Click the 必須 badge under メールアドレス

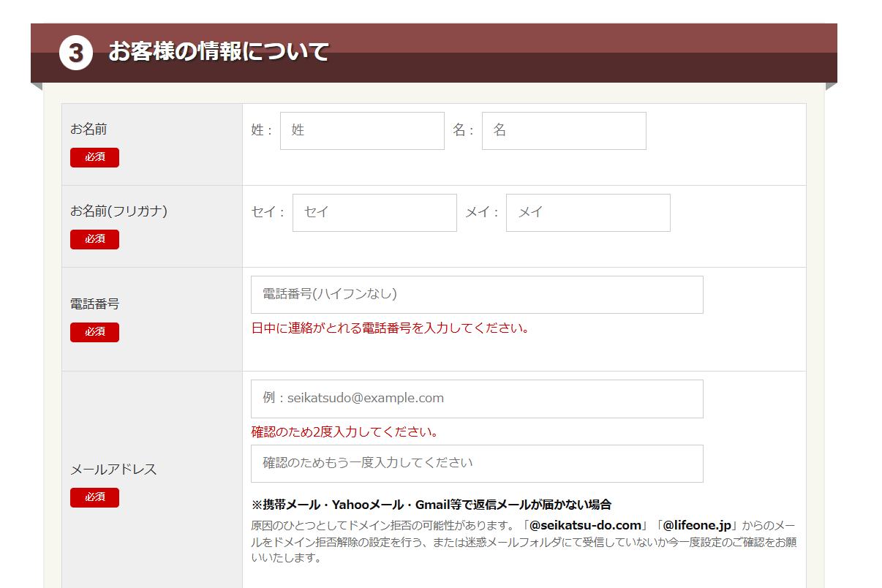pos(94,497)
